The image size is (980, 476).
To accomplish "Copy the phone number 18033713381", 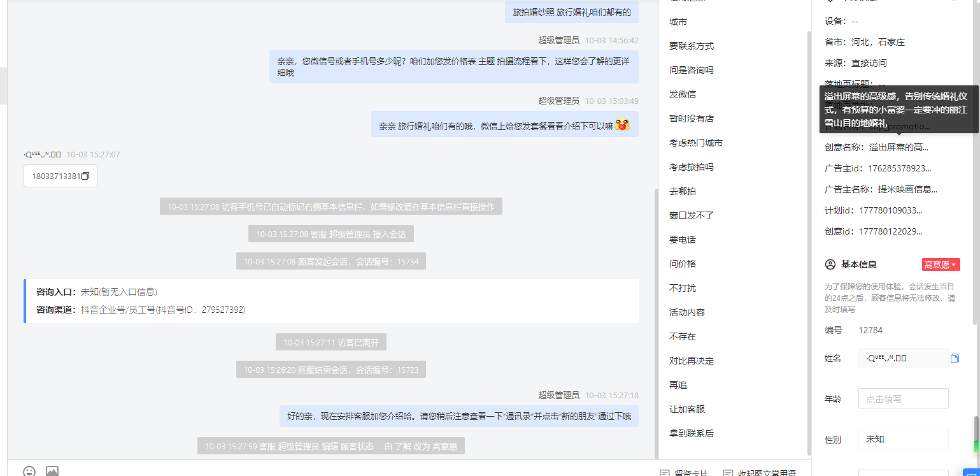I will (x=85, y=177).
